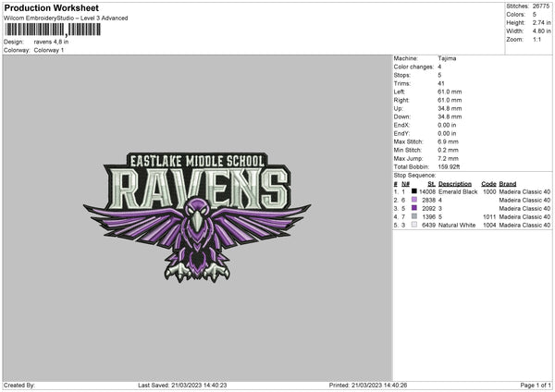Click the Stitches value 26775
The image size is (555, 392).
(x=541, y=6)
